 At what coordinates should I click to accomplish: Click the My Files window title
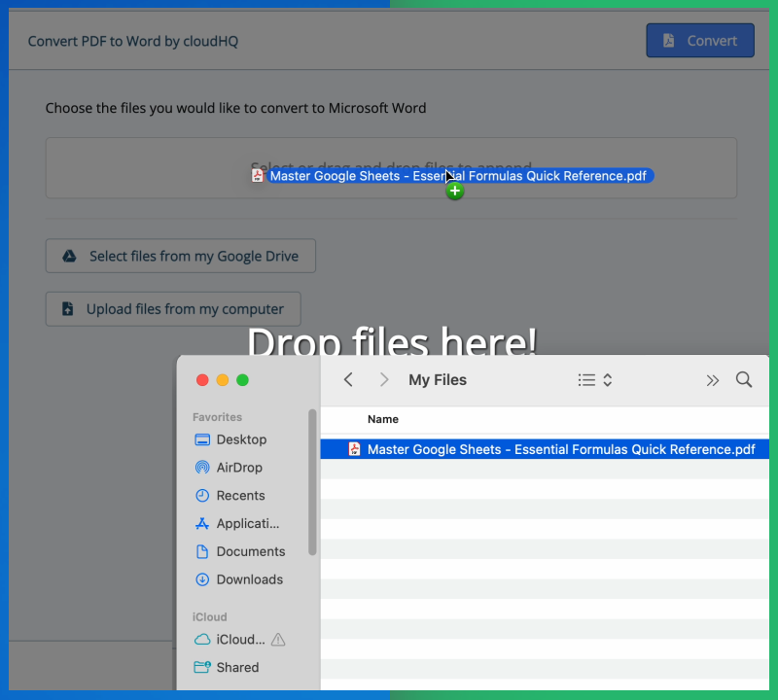click(438, 380)
